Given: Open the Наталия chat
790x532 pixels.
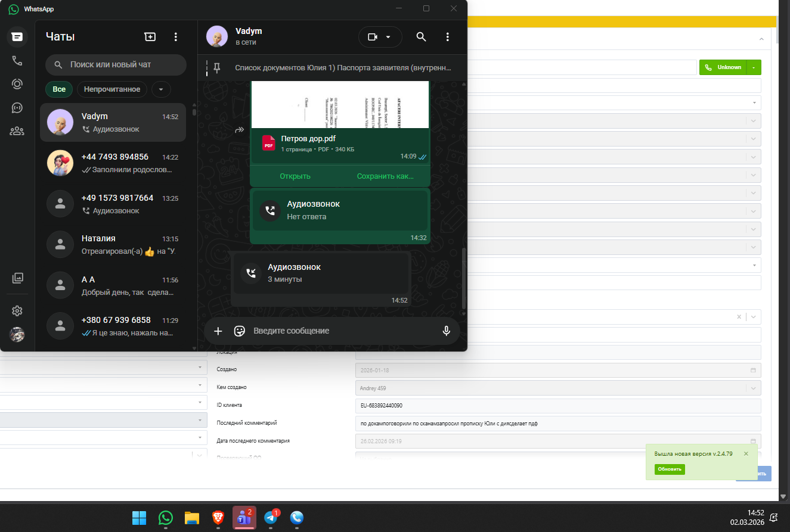Looking at the screenshot, I should (113, 245).
